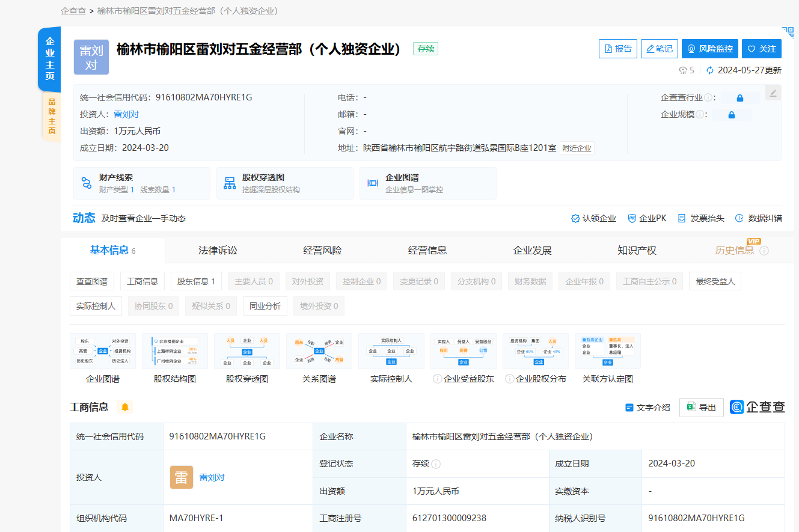799x532 pixels.
Task: Click the bell icon beside 工商信息
Action: [126, 406]
